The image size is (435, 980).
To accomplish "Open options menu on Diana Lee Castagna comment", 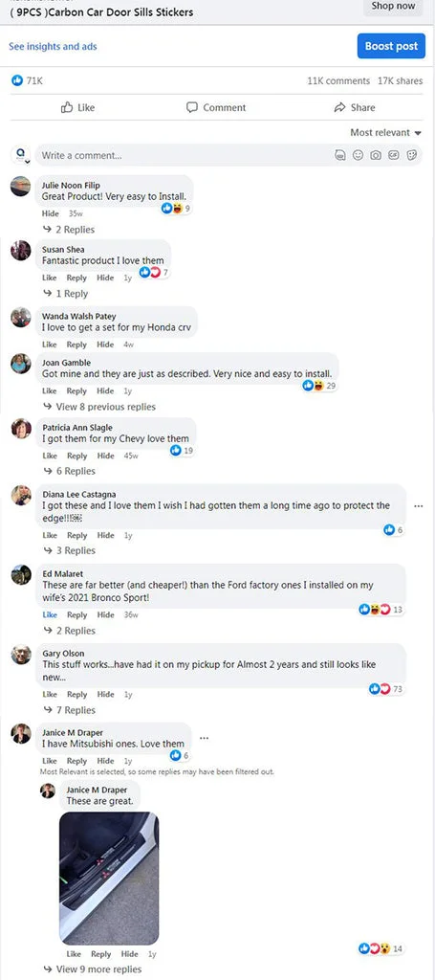I will pos(418,506).
